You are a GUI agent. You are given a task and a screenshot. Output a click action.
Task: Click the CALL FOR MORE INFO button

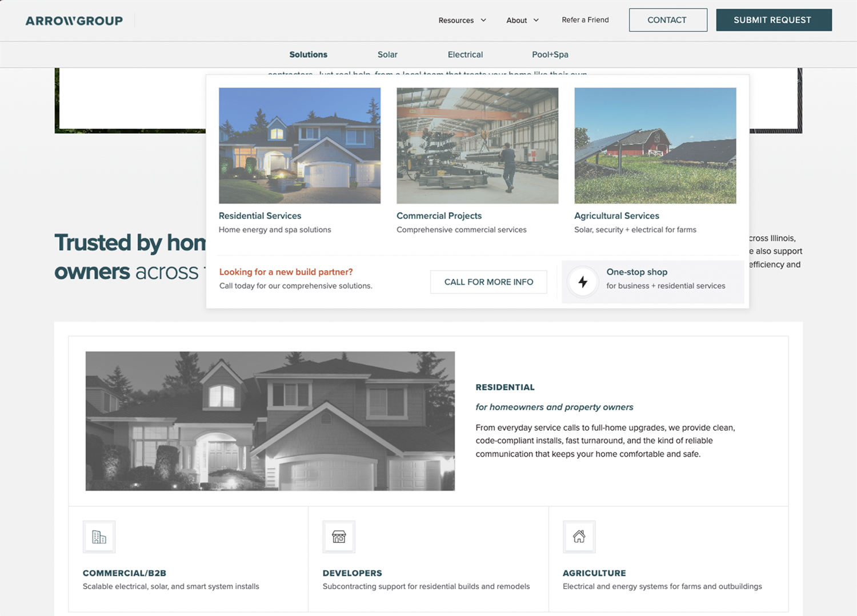click(488, 282)
